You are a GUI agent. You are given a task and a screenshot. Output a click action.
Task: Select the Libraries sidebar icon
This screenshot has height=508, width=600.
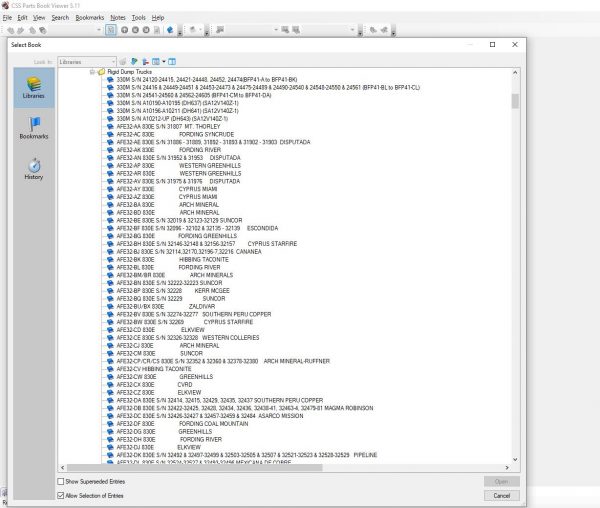34,88
